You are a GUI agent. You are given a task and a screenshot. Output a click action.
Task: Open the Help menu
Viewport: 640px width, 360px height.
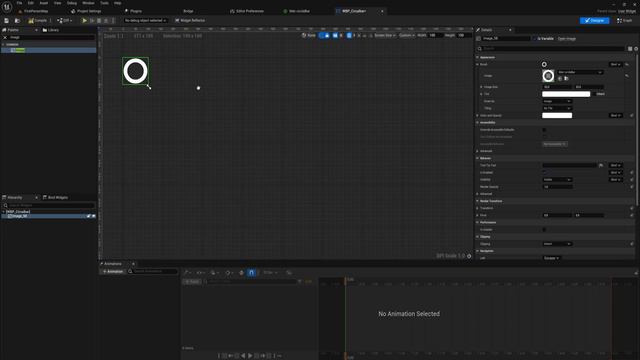pyautogui.click(x=118, y=3)
